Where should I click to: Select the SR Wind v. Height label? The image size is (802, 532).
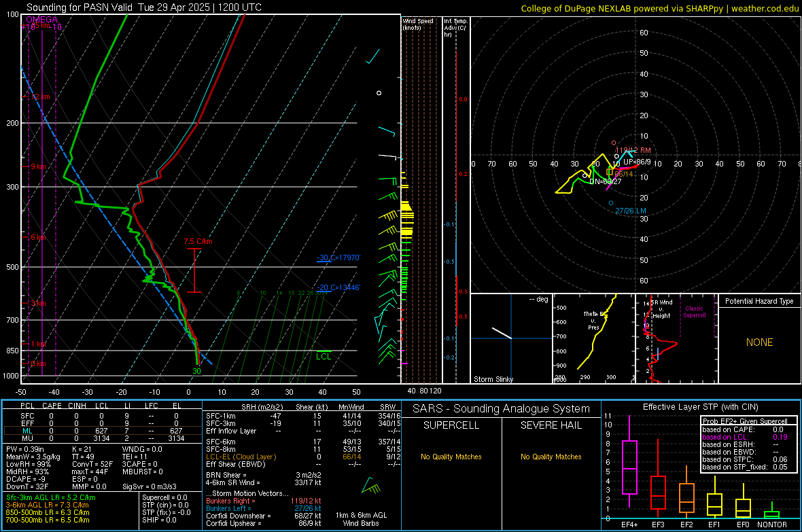pyautogui.click(x=662, y=309)
